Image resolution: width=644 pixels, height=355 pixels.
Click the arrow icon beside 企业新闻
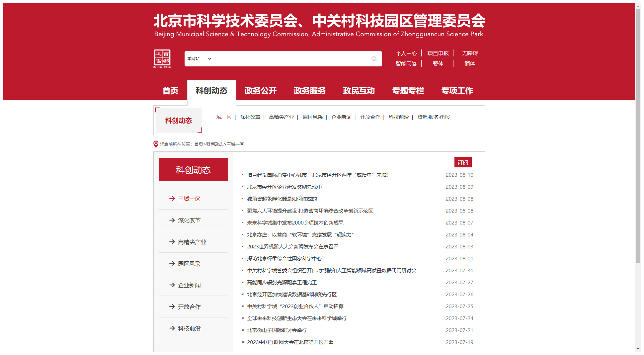pos(172,285)
